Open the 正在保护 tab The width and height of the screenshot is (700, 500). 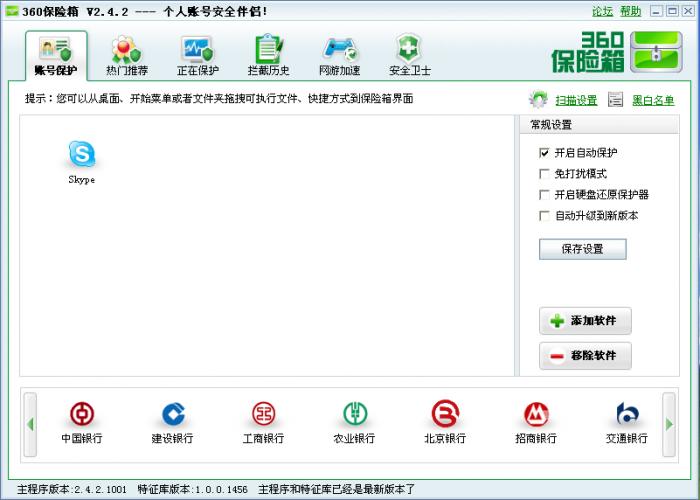pos(197,56)
